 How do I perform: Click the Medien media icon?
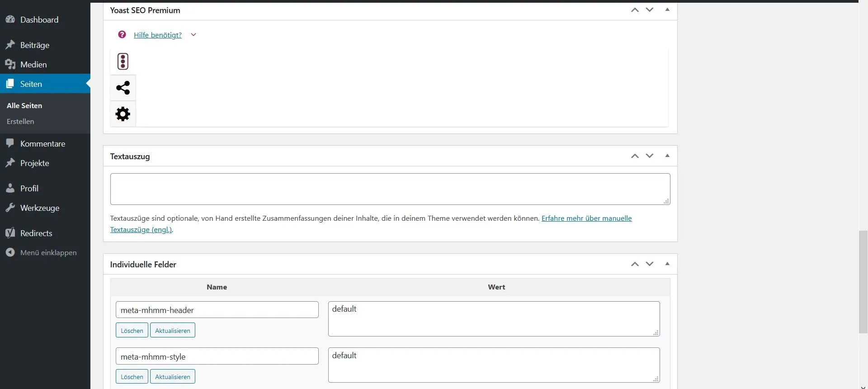click(x=10, y=64)
